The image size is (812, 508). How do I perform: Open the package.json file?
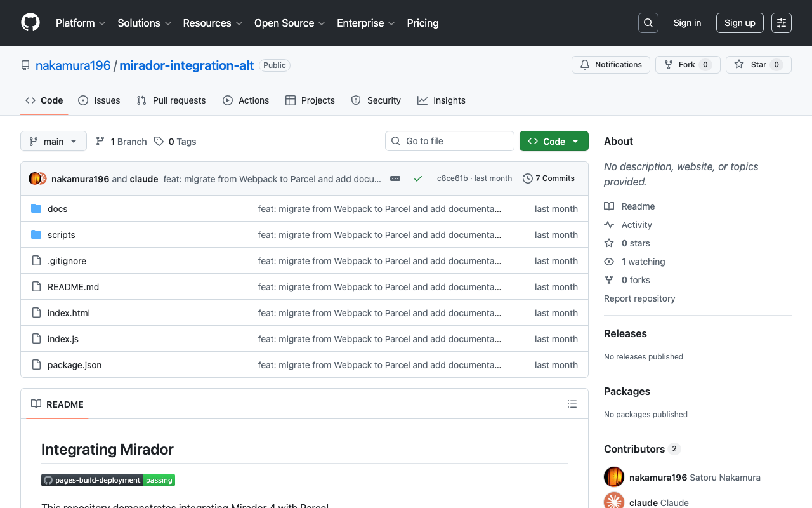74,365
